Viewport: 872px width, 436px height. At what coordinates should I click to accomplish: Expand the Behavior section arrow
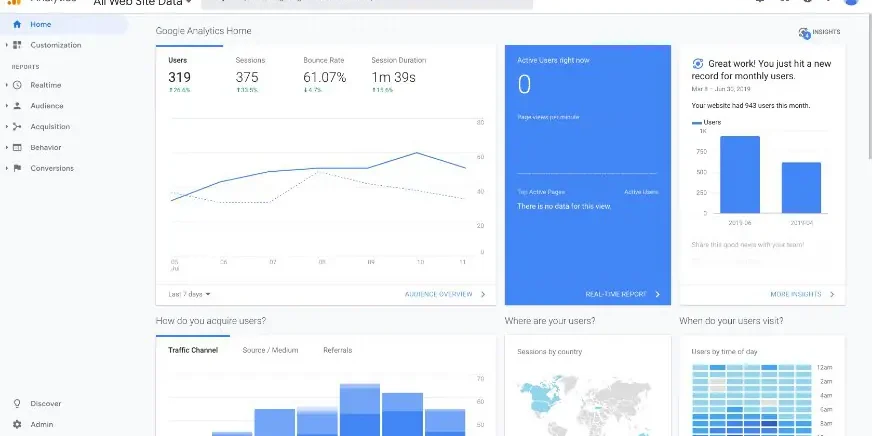[x=7, y=147]
